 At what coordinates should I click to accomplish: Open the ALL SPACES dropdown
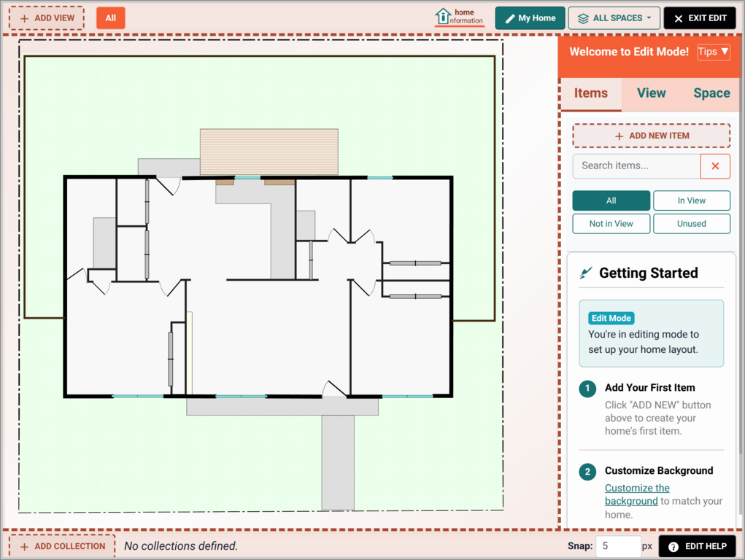pyautogui.click(x=614, y=18)
